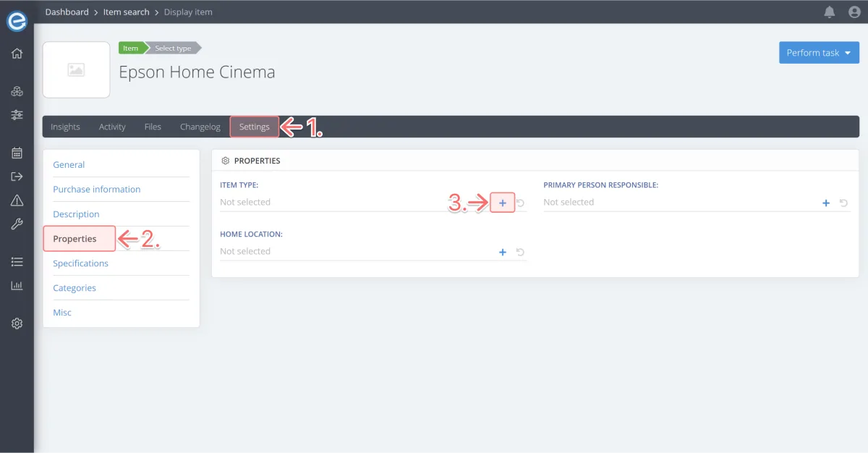Reset the Item Type field

point(520,203)
